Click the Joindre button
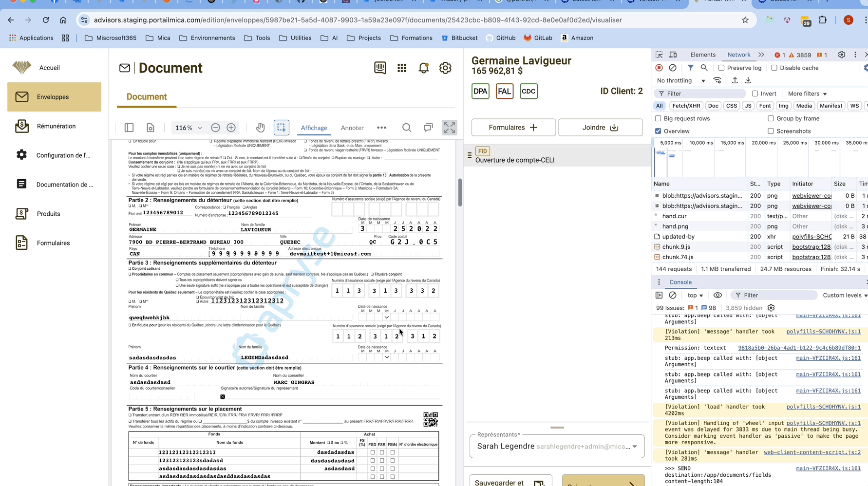The width and height of the screenshot is (868, 486). coord(601,128)
